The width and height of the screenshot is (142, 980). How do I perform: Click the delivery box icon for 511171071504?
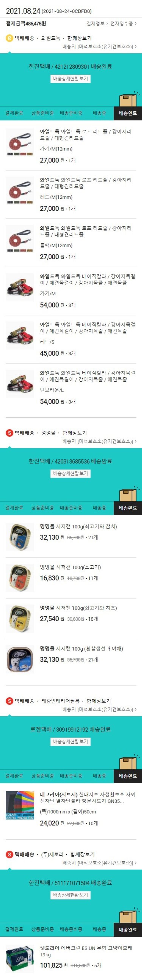(x=128, y=915)
